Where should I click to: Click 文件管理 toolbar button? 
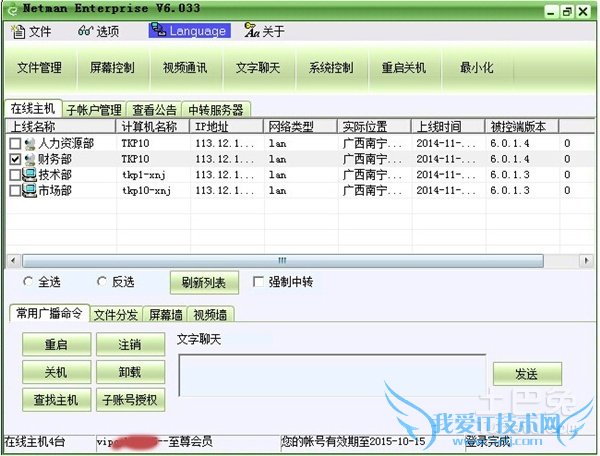[x=40, y=68]
